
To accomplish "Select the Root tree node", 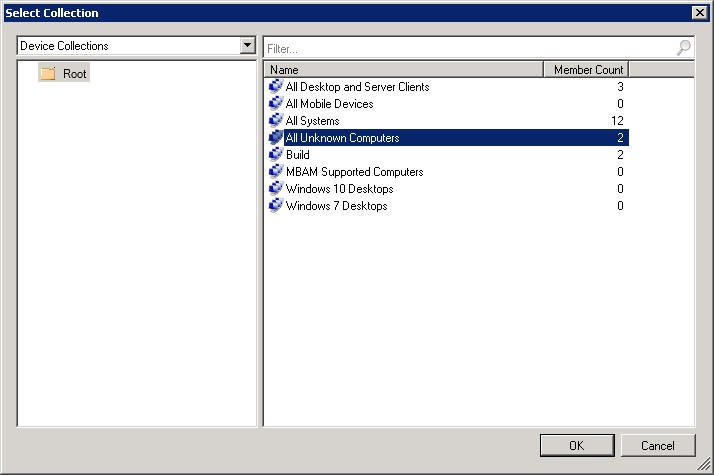I will click(74, 74).
